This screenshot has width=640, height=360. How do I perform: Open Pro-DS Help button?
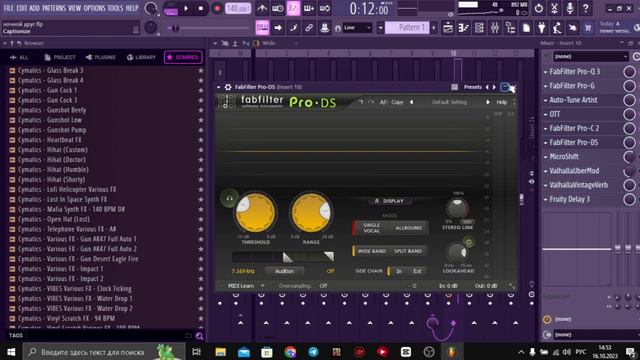tap(501, 102)
